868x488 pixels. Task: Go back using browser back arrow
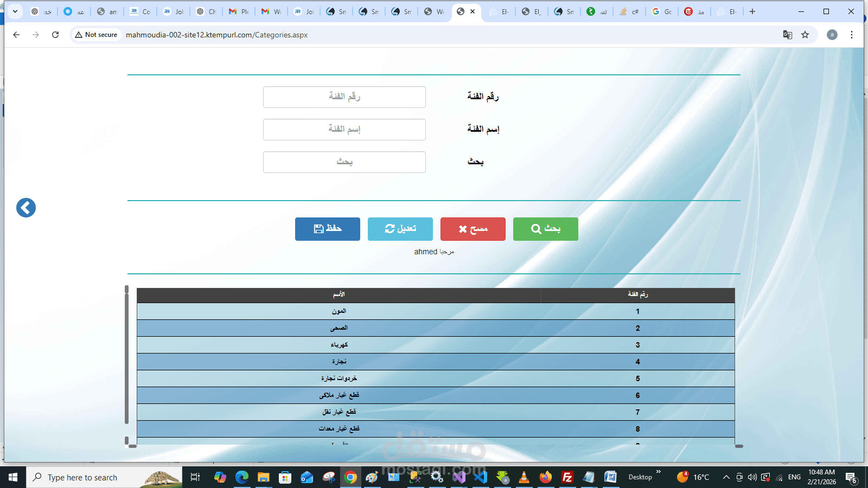(16, 35)
